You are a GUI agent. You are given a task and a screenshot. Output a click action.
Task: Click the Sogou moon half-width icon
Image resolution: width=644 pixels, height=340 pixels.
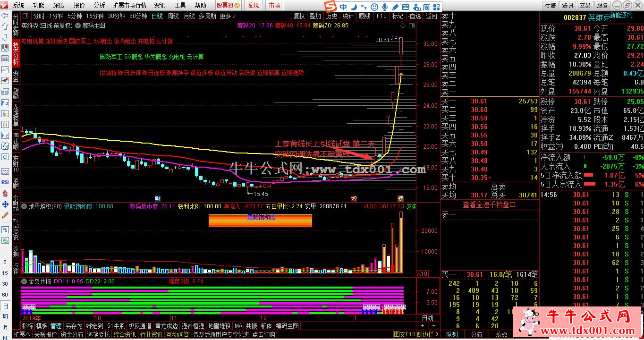pyautogui.click(x=354, y=7)
